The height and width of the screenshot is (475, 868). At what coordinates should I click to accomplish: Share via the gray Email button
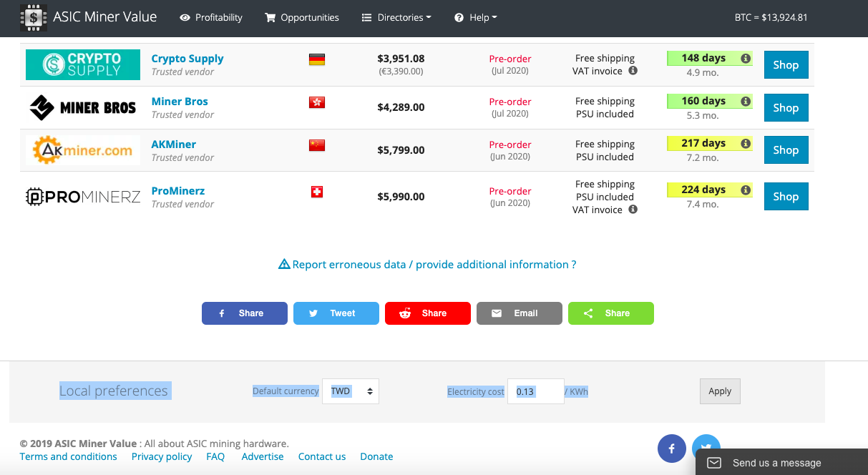(x=519, y=313)
